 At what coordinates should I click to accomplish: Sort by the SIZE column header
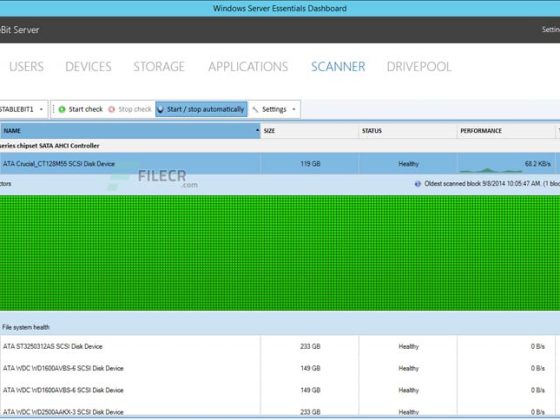click(309, 131)
